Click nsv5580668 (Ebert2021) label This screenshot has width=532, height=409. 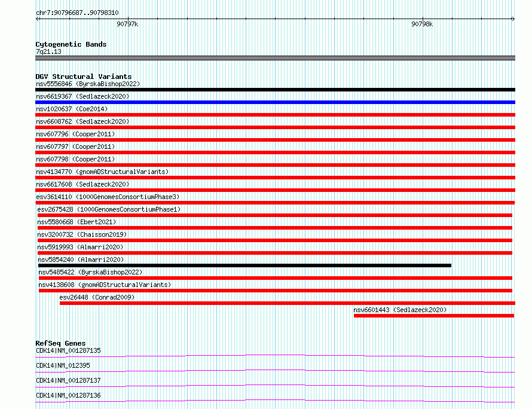click(77, 222)
